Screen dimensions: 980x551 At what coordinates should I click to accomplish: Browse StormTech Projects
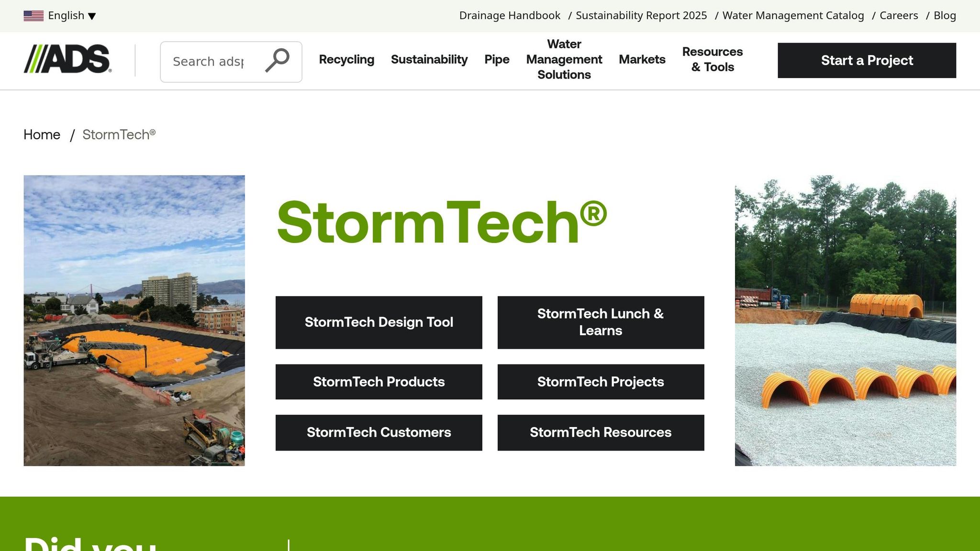point(601,382)
